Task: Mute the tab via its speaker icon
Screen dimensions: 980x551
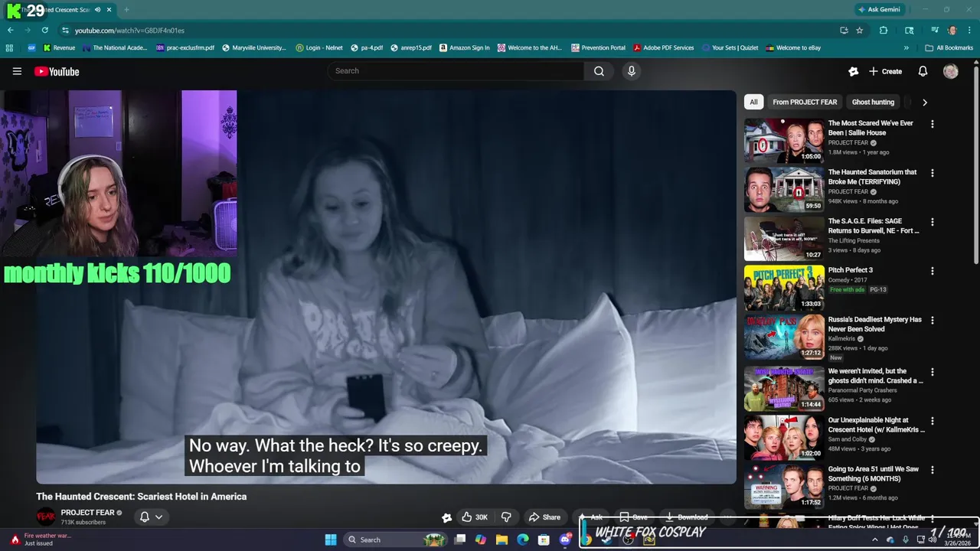Action: coord(97,9)
